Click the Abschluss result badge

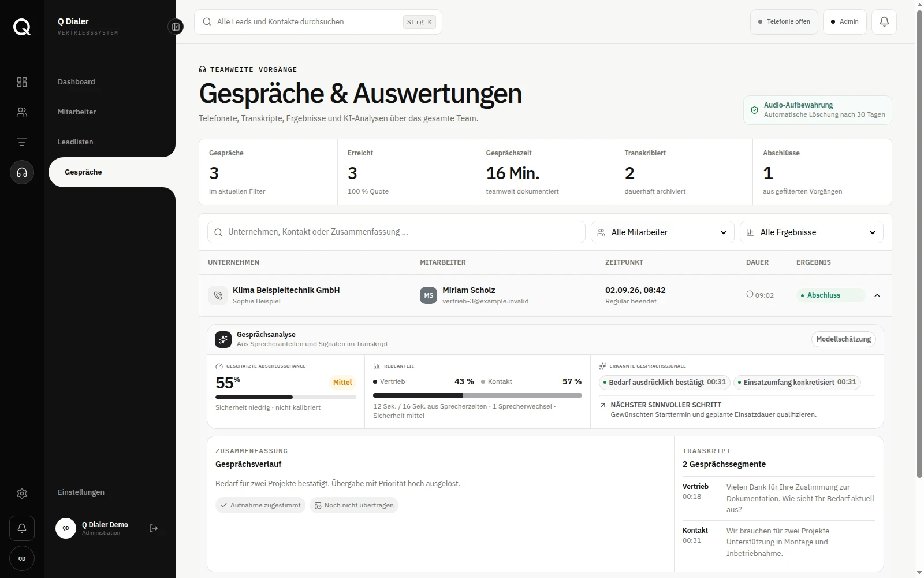click(x=830, y=295)
